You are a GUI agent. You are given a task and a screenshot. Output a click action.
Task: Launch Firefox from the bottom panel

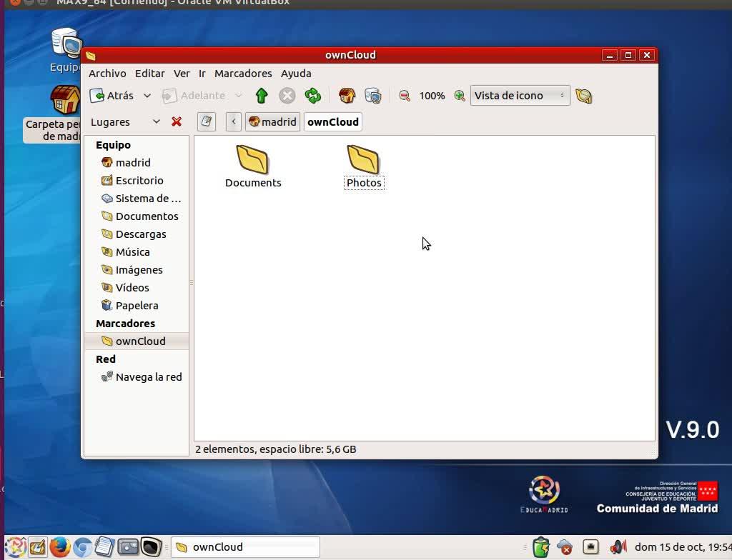[60, 547]
